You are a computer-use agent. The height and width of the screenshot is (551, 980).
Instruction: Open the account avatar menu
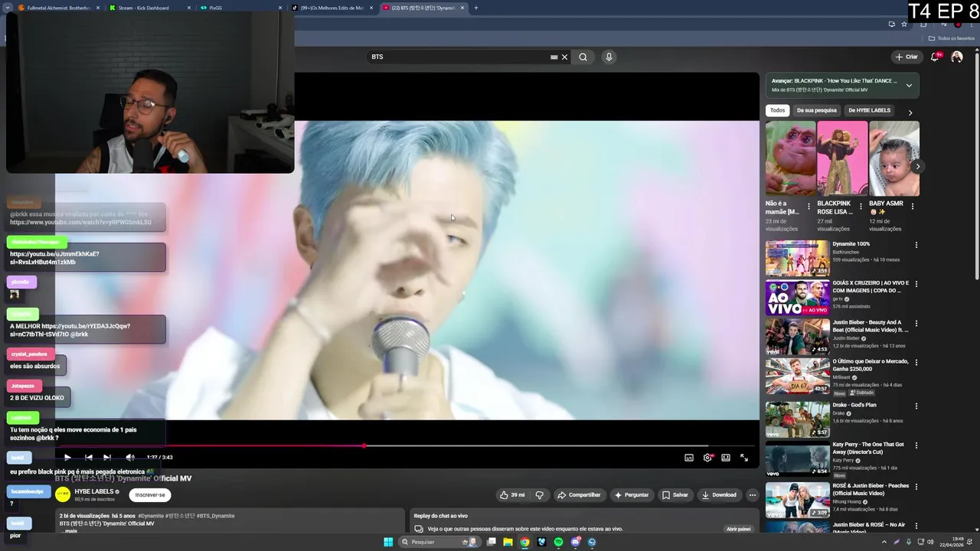click(x=956, y=57)
